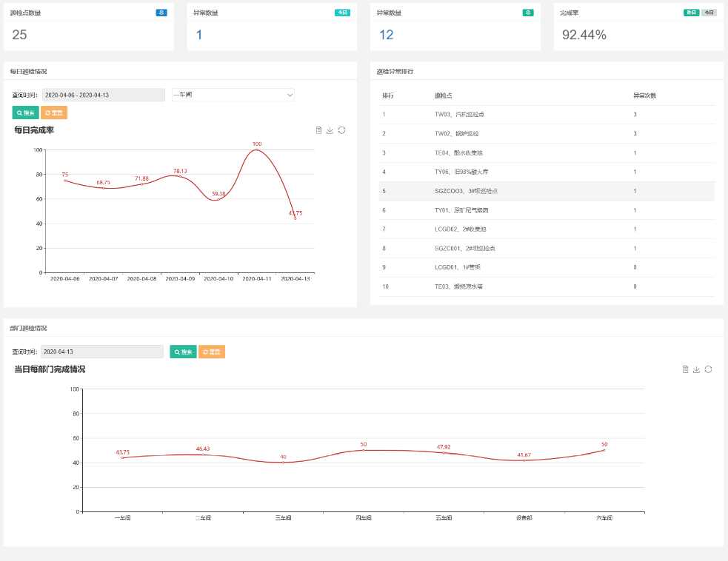Open data view of 当日每部门完成情况 chart
728x561 pixels.
point(686,369)
